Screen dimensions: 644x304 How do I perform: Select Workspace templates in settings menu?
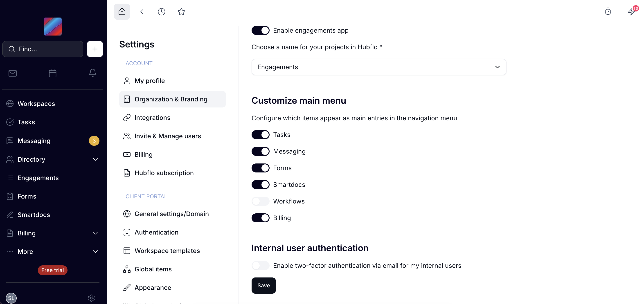click(x=167, y=250)
